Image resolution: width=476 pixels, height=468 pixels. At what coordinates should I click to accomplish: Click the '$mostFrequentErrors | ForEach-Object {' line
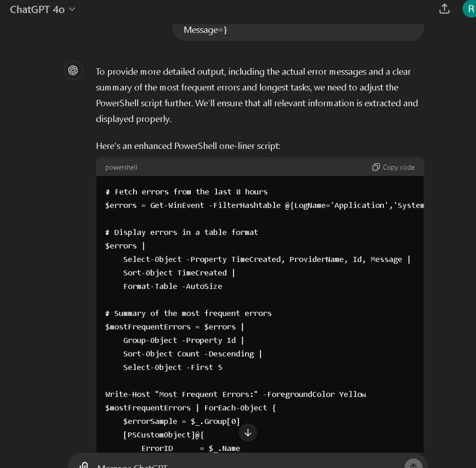tap(190, 408)
